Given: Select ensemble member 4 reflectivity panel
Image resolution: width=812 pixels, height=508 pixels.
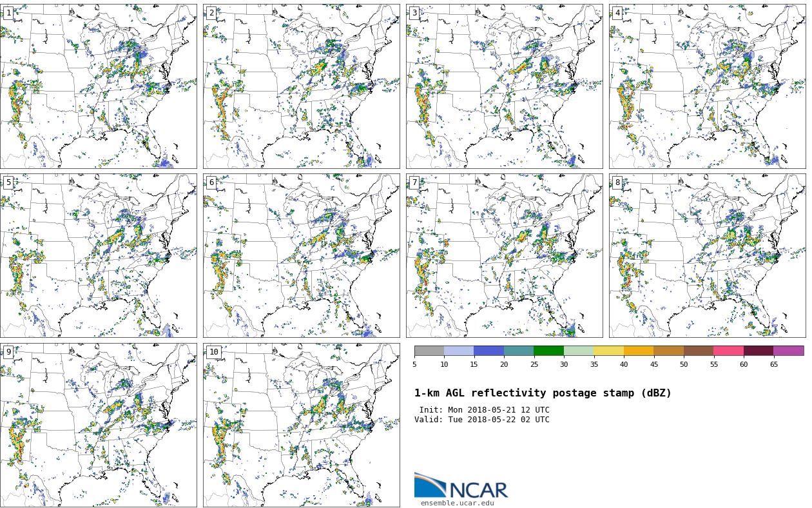Looking at the screenshot, I should pos(707,86).
